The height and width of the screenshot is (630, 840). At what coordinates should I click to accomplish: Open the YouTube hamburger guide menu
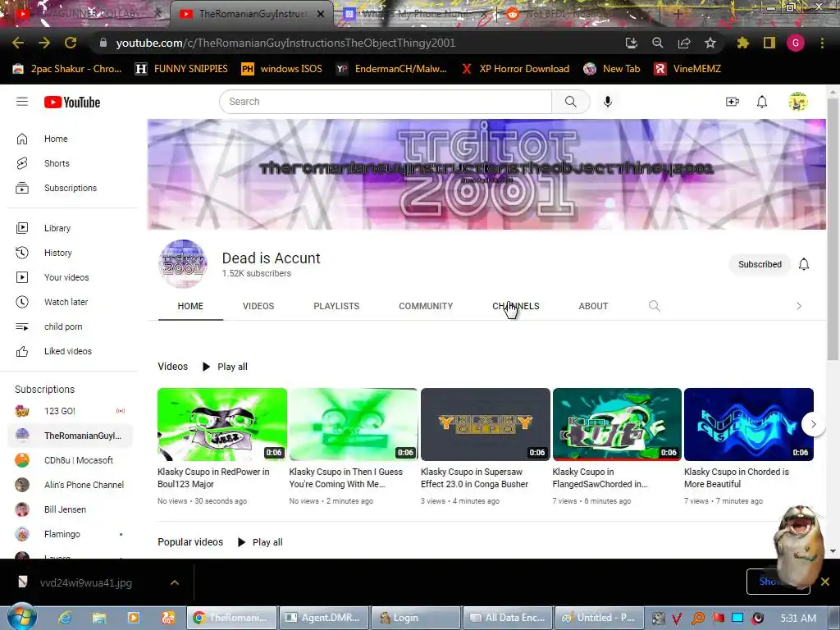(22, 102)
